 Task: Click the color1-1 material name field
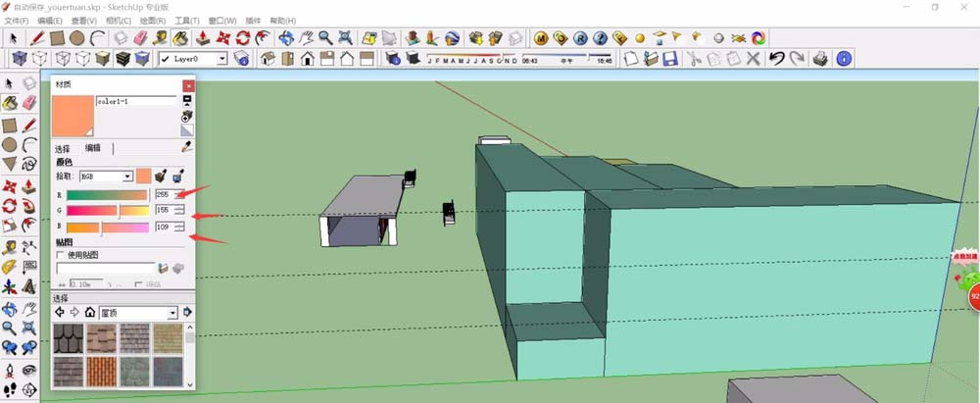[x=136, y=101]
